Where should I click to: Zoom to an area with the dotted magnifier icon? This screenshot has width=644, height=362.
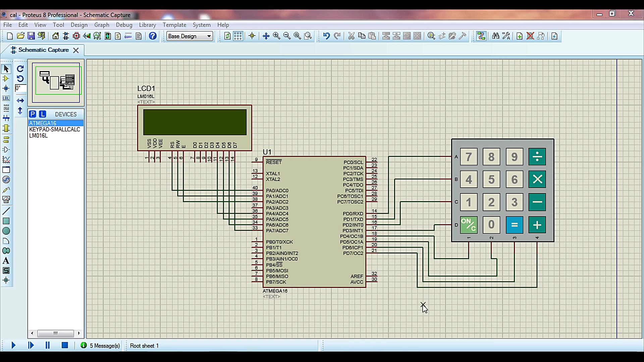point(308,36)
